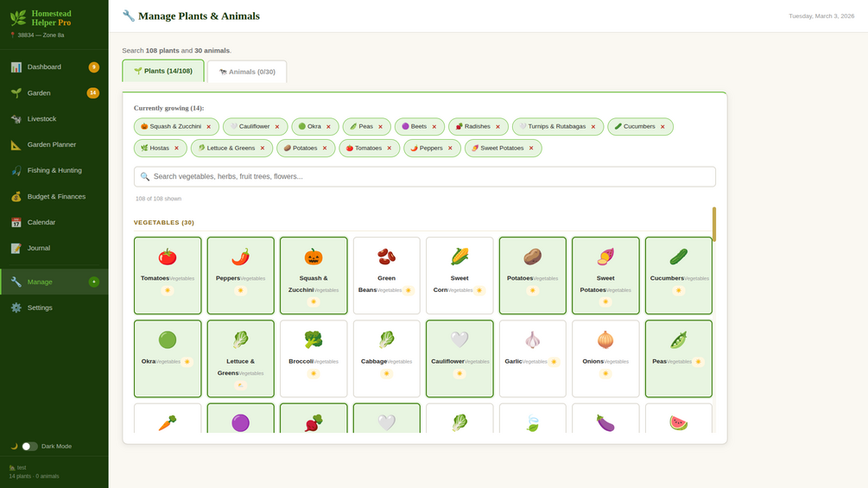
Task: Toggle Squash & Zucchini plant card
Action: [314, 276]
